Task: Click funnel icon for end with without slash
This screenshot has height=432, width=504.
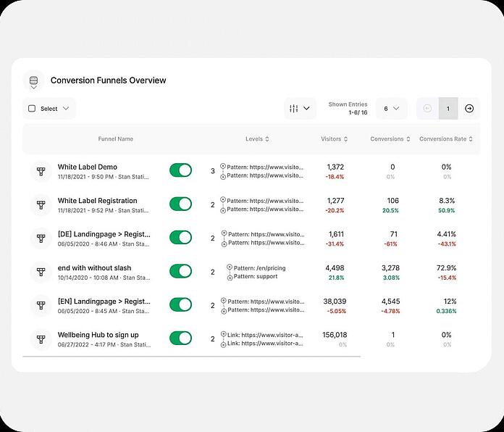Action: coord(41,272)
